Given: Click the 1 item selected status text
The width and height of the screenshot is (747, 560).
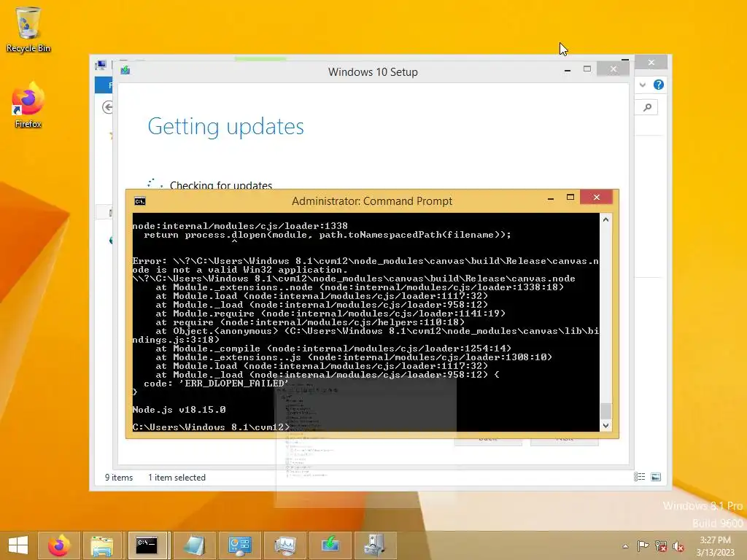Looking at the screenshot, I should pyautogui.click(x=177, y=477).
